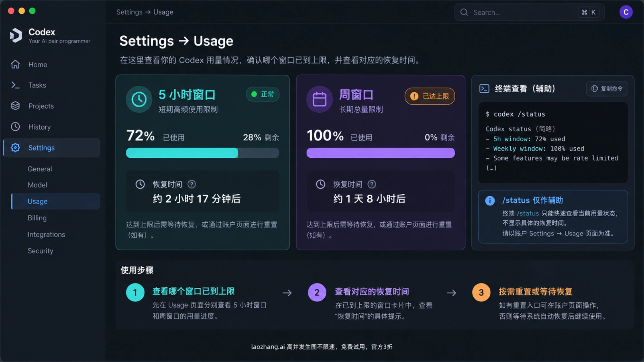Open the Security settings section

click(x=40, y=251)
